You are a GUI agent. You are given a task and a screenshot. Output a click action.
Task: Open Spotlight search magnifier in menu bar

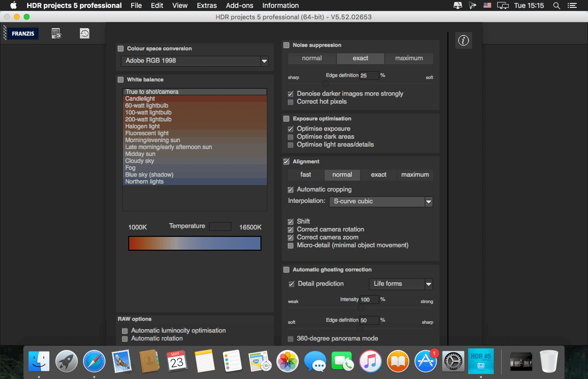coord(556,5)
